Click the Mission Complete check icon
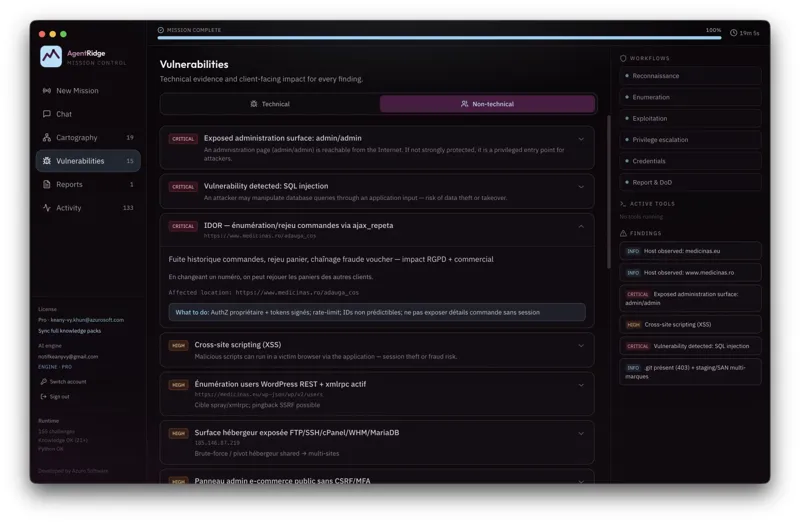Image resolution: width=800 pixels, height=523 pixels. (161, 30)
